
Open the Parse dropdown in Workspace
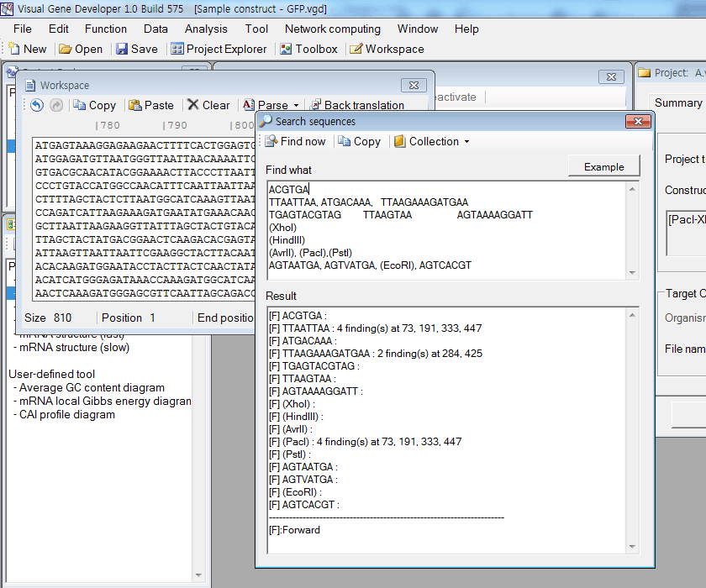click(x=271, y=105)
